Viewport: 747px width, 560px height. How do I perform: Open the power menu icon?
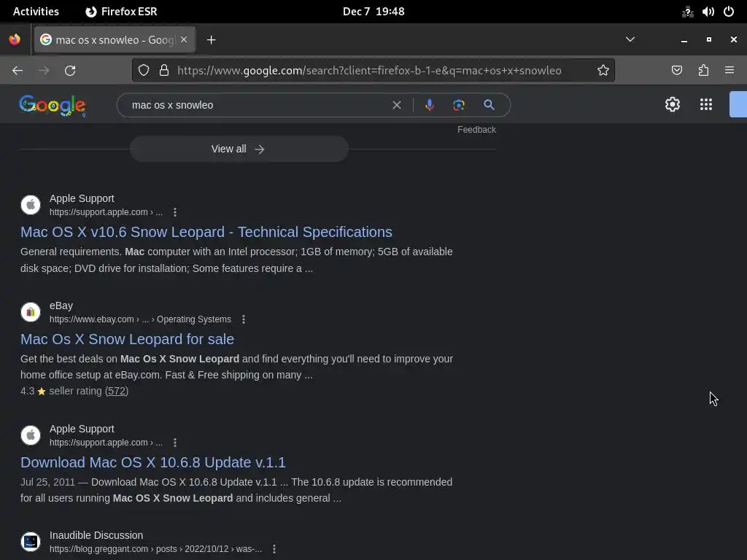click(x=729, y=12)
